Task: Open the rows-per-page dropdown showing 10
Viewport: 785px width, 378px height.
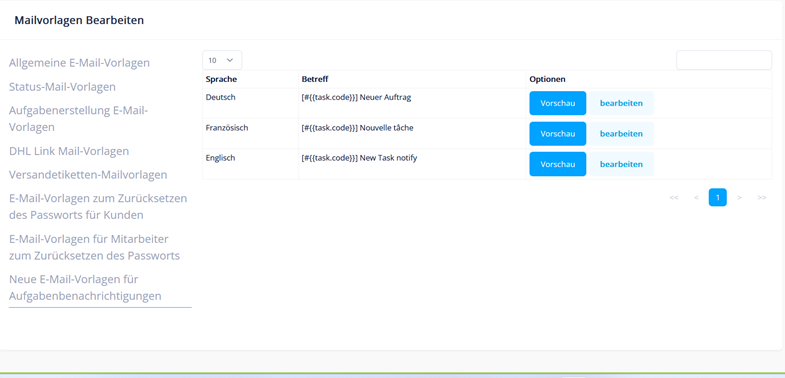Action: [222, 60]
